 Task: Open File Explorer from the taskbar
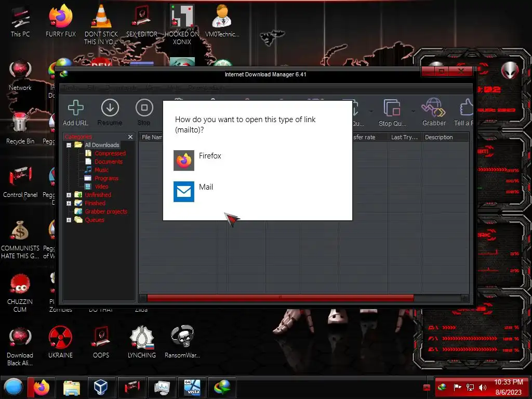pyautogui.click(x=72, y=387)
